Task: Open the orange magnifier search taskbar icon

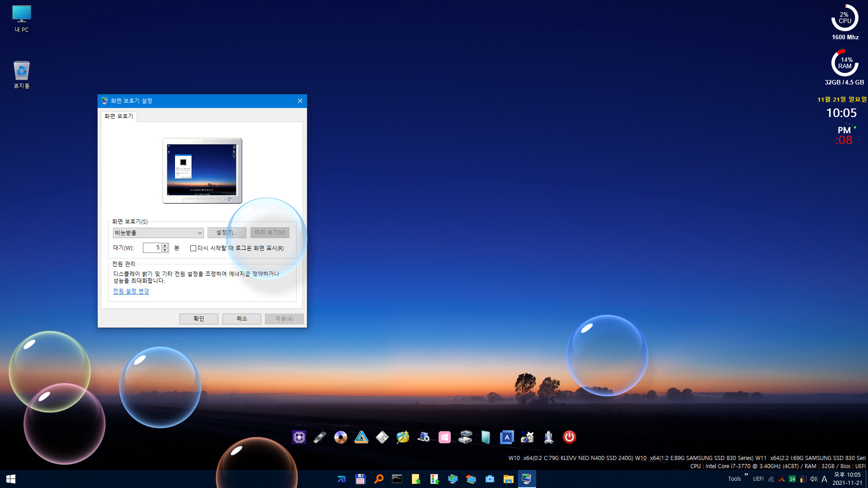Action: tap(379, 479)
